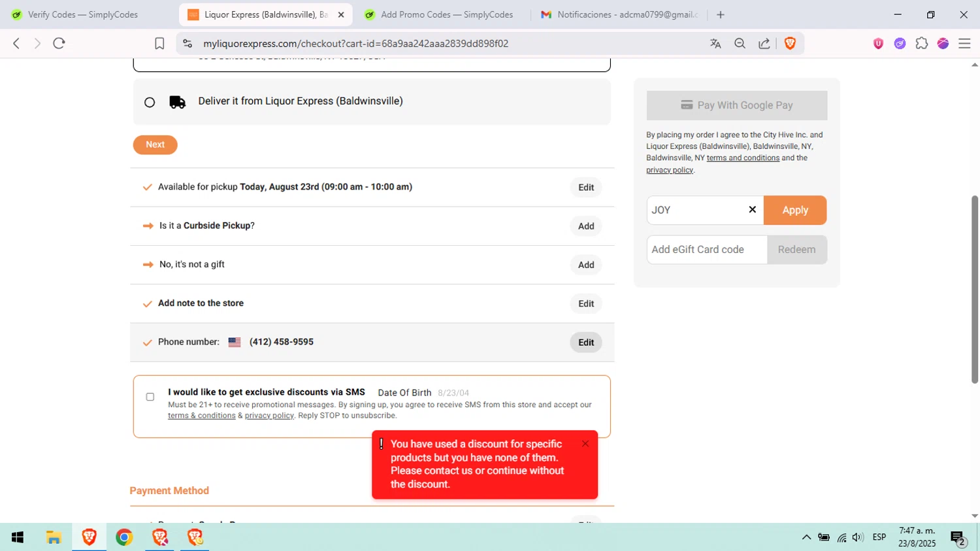Open the purple circular extension icon
This screenshot has width=980, height=551.
[900, 43]
